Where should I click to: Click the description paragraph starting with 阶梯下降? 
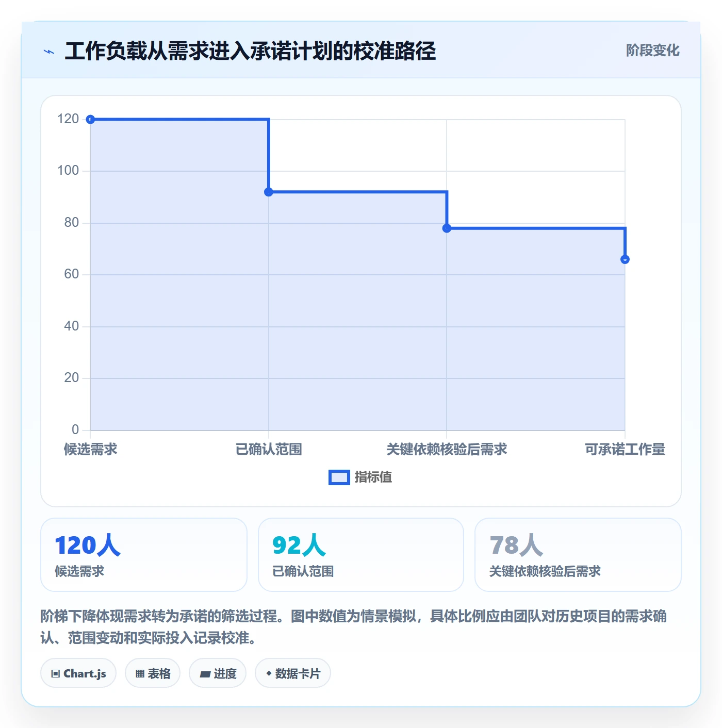tap(354, 627)
